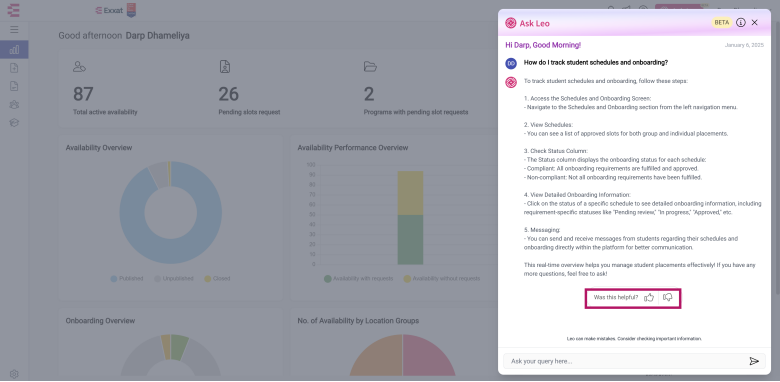Click the thumbs up helpful icon

coord(649,297)
